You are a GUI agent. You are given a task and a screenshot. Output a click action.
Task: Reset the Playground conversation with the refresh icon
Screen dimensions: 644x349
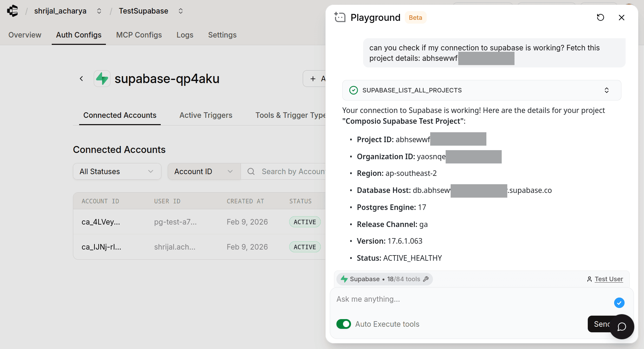pyautogui.click(x=600, y=17)
